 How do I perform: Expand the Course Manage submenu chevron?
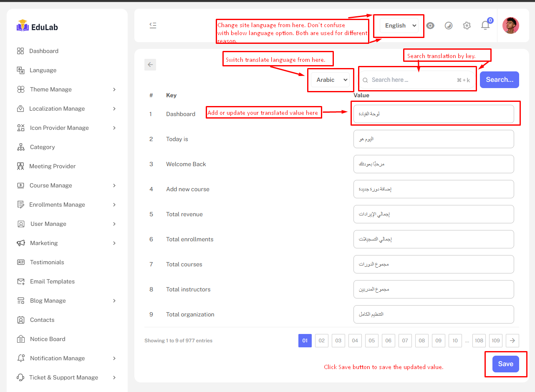114,185
